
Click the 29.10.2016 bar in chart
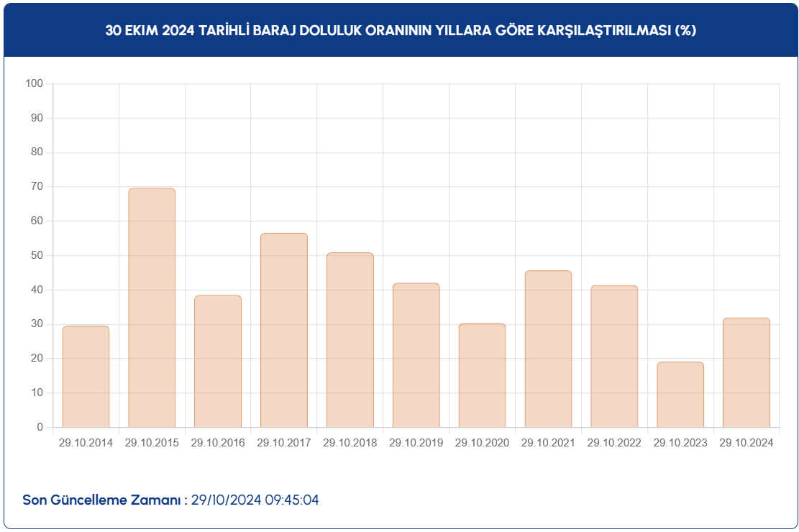[218, 361]
